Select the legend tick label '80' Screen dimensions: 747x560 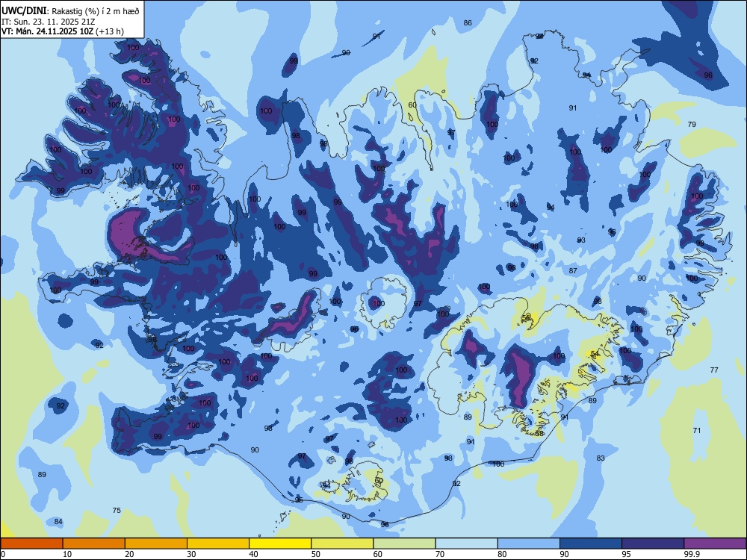pyautogui.click(x=502, y=554)
